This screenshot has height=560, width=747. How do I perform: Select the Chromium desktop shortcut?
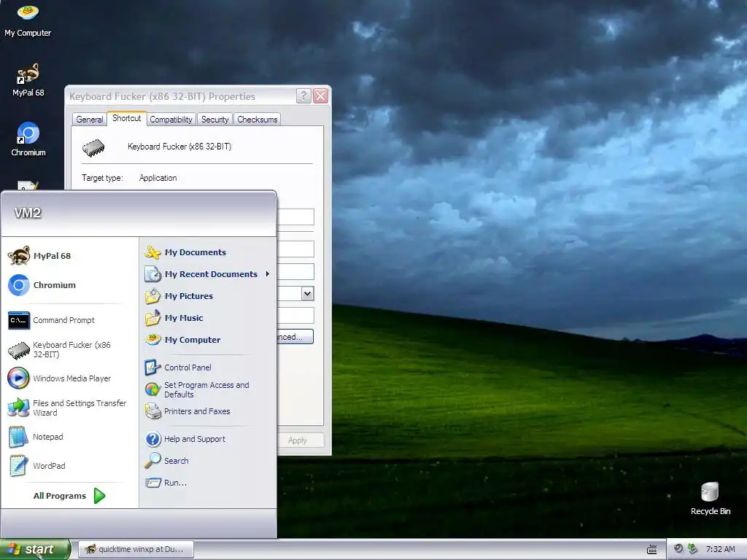point(28,139)
